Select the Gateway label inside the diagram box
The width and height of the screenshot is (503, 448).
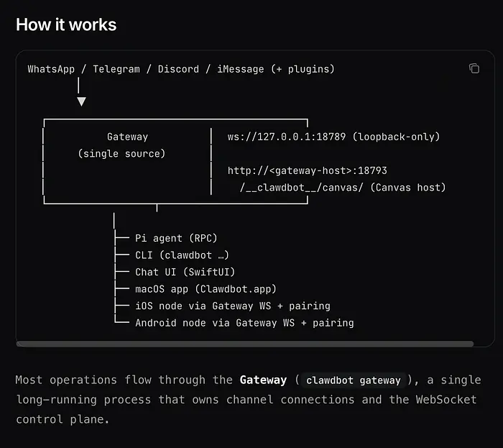(x=127, y=137)
